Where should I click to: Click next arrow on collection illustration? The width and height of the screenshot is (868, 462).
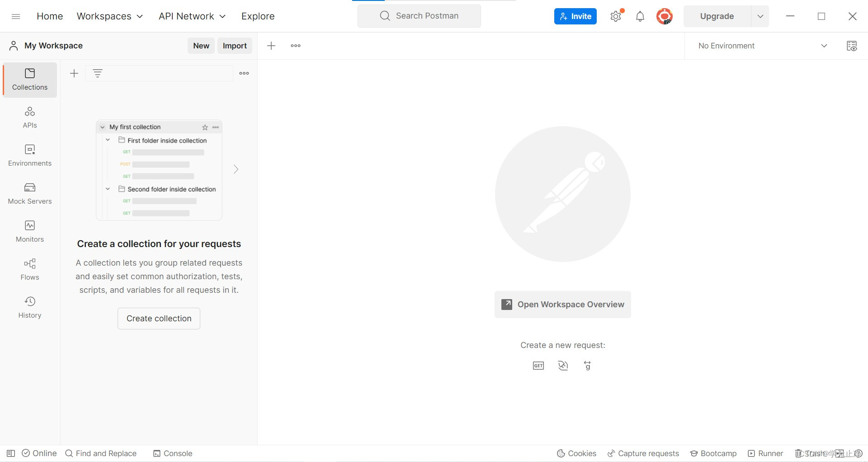pyautogui.click(x=236, y=169)
